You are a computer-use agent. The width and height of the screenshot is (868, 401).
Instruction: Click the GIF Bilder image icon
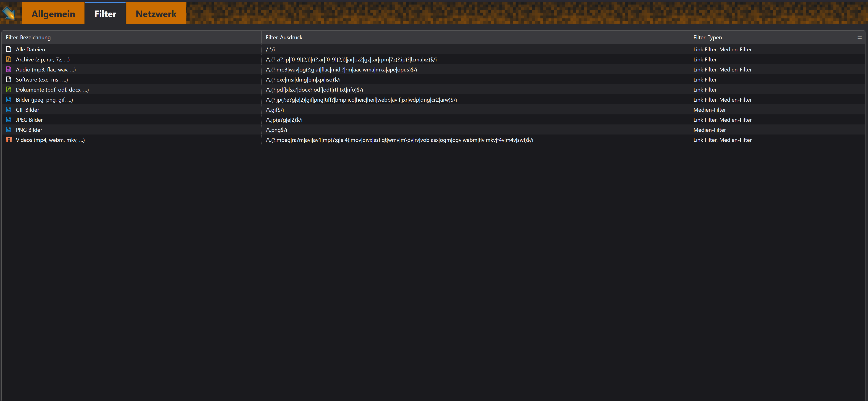9,110
